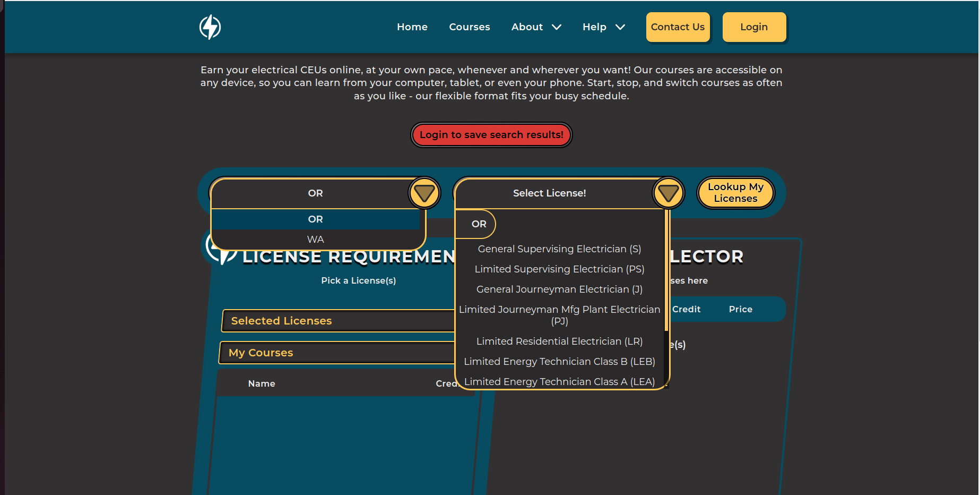The image size is (980, 495).
Task: Click the Credit column header beside Price
Action: (x=686, y=309)
